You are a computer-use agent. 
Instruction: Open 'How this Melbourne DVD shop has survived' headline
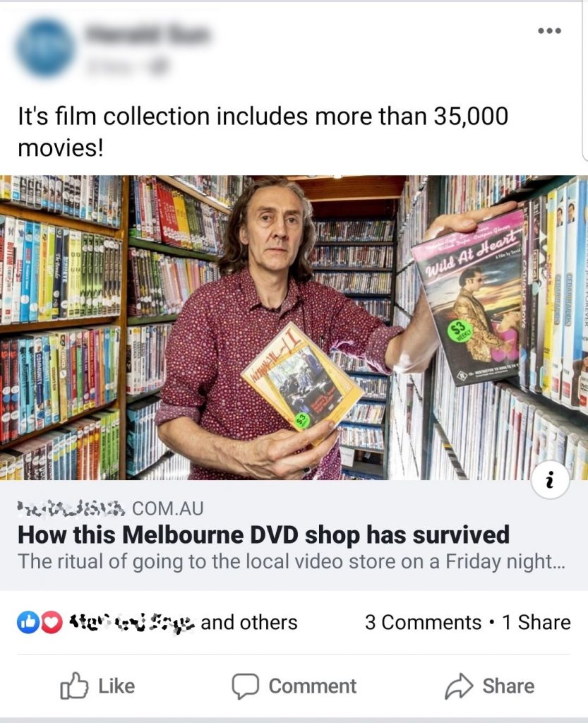click(x=263, y=535)
